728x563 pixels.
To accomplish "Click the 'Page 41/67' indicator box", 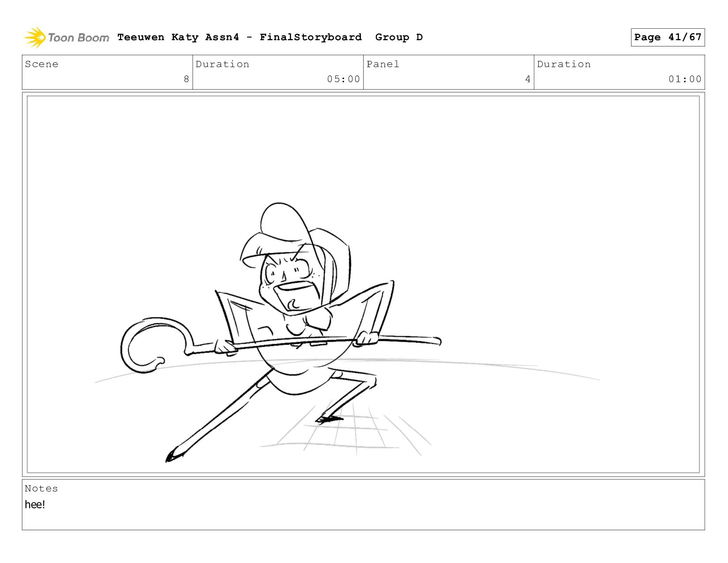I will (x=668, y=37).
